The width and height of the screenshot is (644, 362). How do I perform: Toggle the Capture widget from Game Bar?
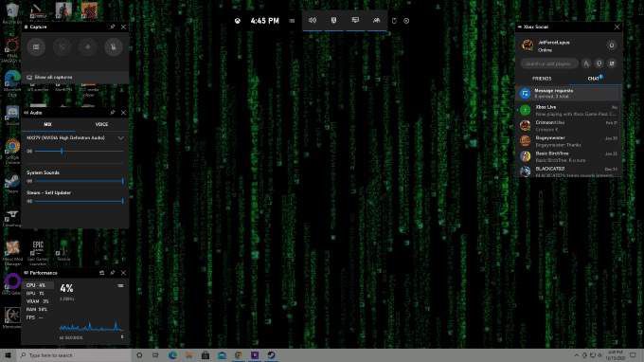tap(334, 21)
